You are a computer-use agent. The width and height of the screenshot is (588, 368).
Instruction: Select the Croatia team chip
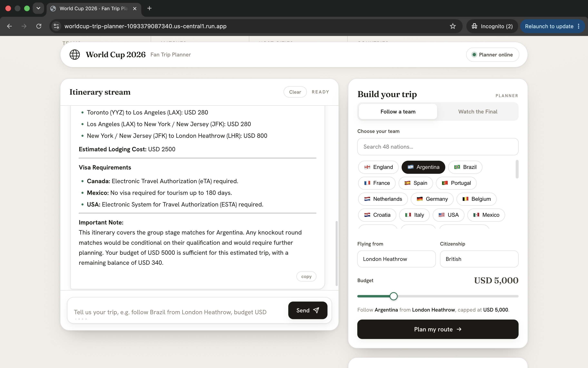(377, 215)
